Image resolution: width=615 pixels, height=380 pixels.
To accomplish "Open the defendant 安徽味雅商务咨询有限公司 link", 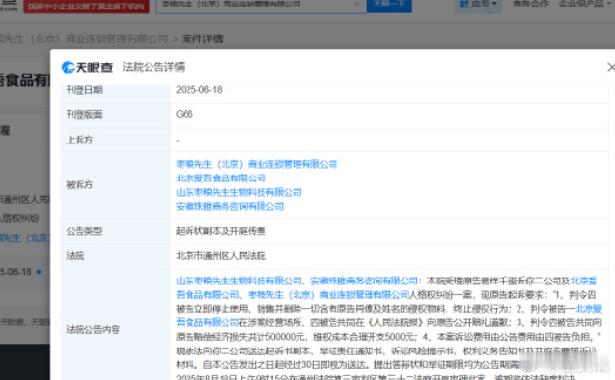I will click(230, 207).
